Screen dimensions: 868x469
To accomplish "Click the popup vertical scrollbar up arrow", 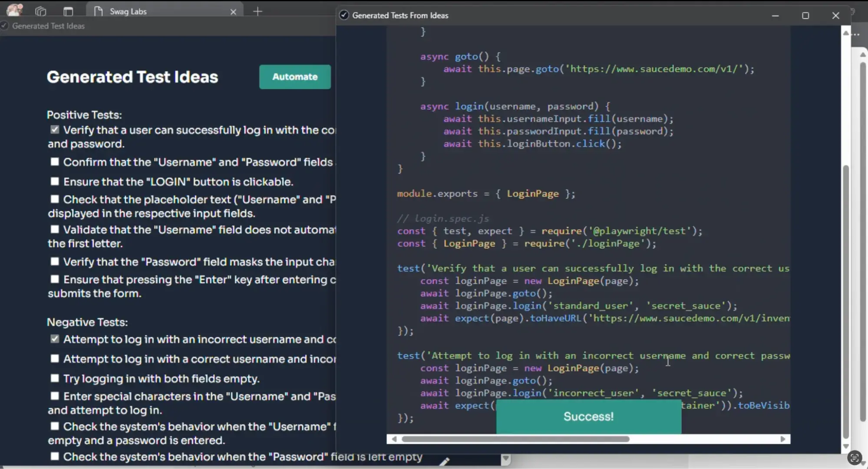I will tap(845, 33).
